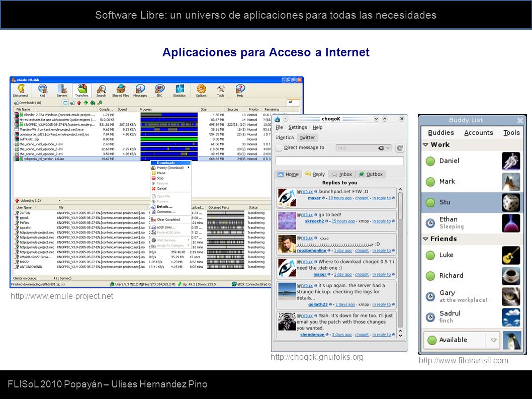532x399 pixels.
Task: Open the Buddies menu
Action: pos(440,133)
